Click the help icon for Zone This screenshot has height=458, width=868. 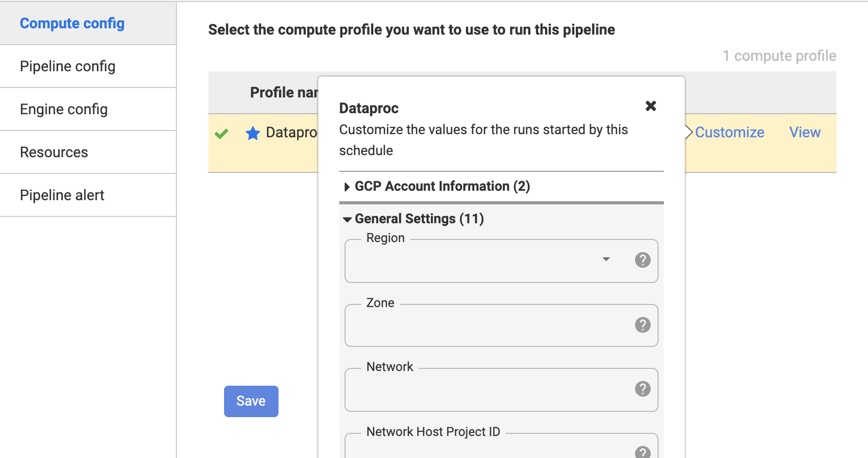click(x=642, y=325)
